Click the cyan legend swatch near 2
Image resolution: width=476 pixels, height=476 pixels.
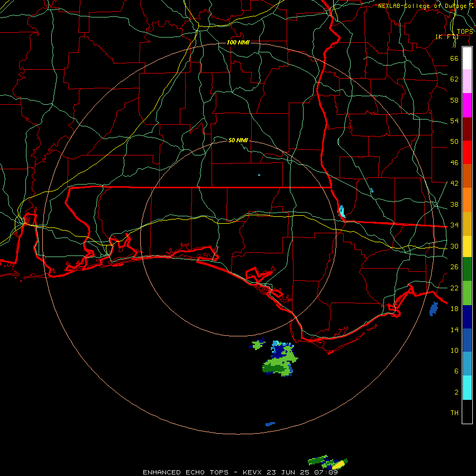467,388
